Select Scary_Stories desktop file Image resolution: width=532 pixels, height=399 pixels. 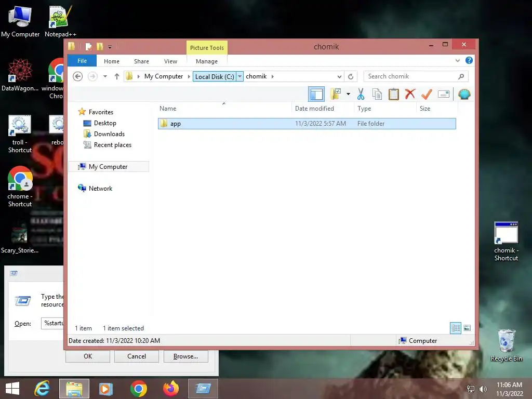click(19, 239)
